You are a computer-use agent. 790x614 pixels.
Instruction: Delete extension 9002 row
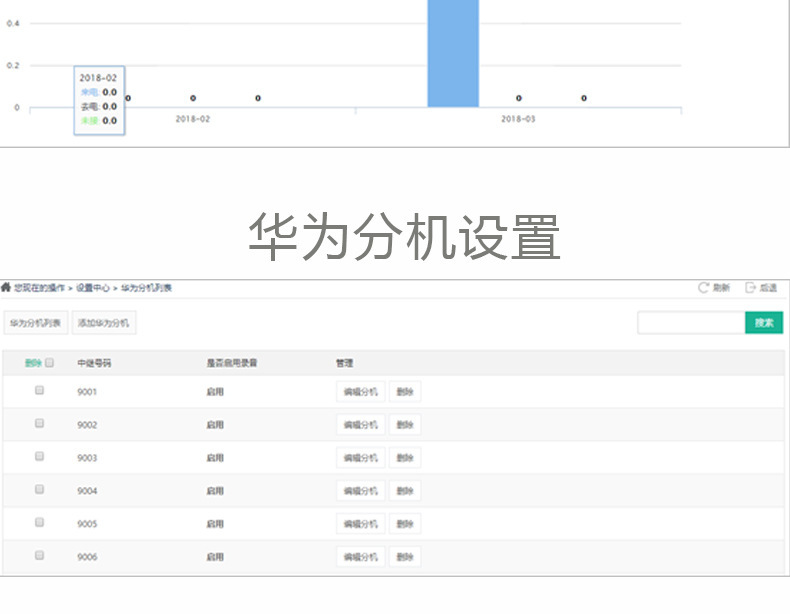[x=405, y=425]
